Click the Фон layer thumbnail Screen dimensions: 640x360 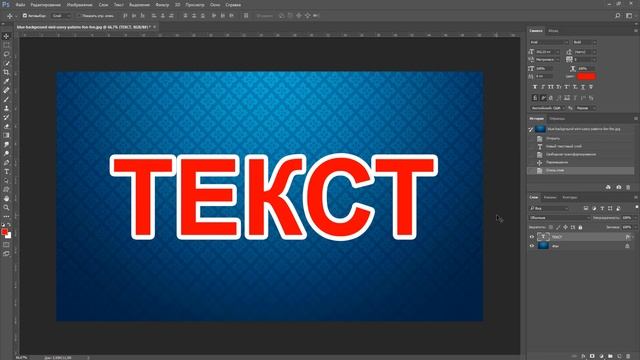[x=543, y=246]
